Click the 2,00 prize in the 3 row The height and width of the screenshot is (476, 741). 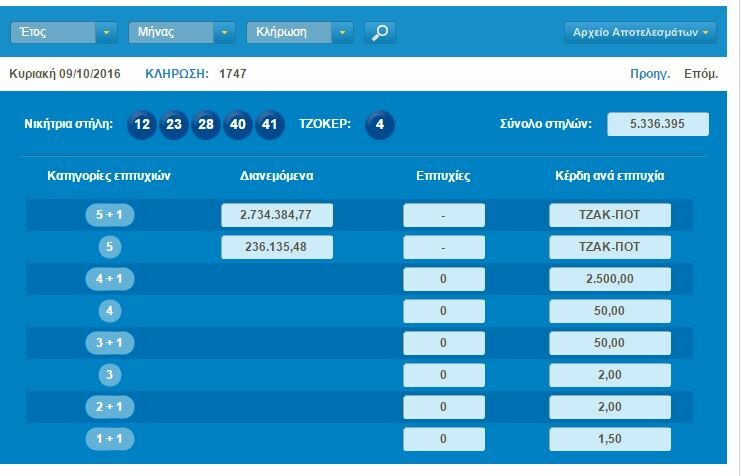click(x=610, y=375)
